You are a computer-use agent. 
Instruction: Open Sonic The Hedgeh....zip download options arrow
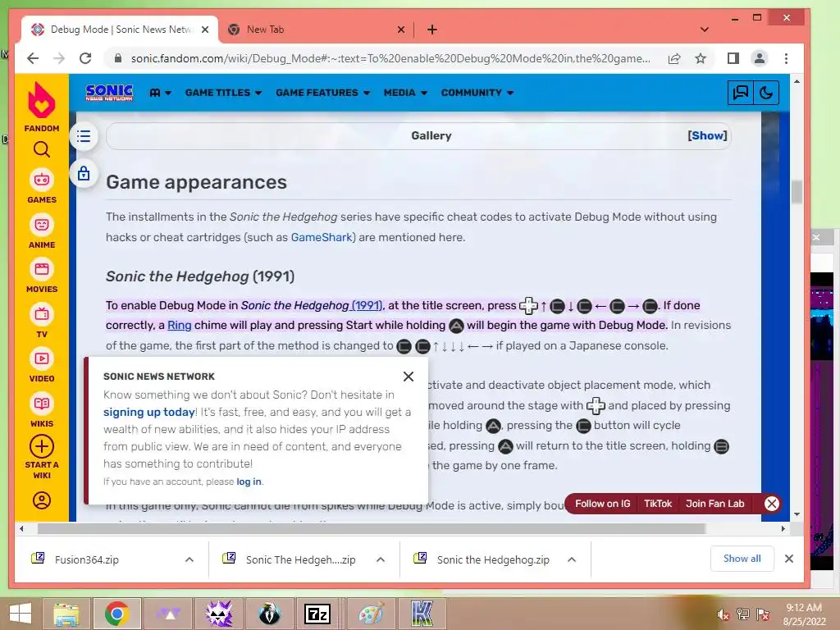[381, 559]
